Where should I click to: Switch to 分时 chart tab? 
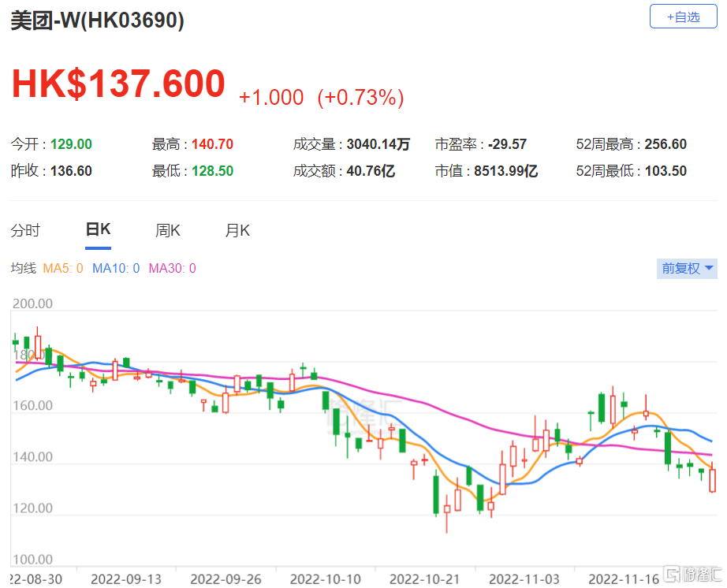pos(25,230)
